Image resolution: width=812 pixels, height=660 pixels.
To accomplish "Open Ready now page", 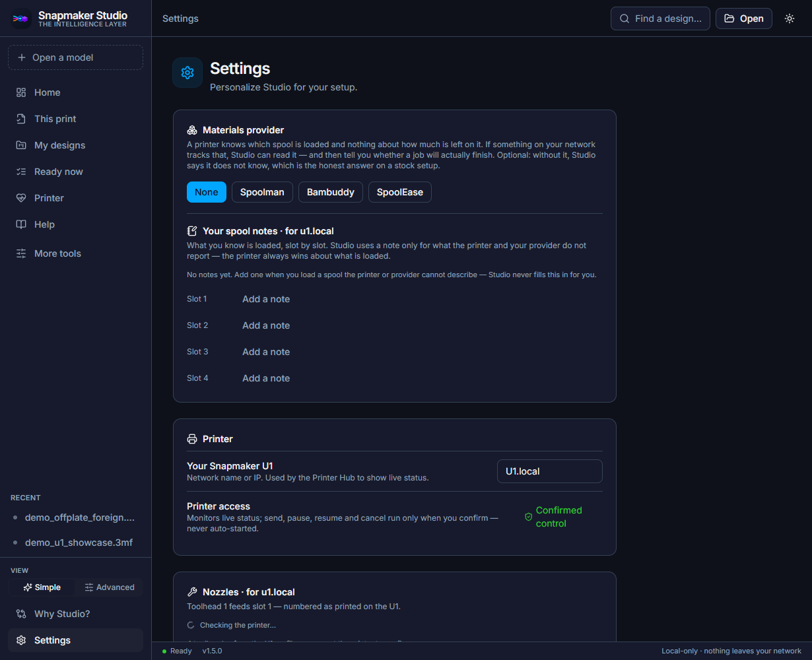I will click(75, 172).
